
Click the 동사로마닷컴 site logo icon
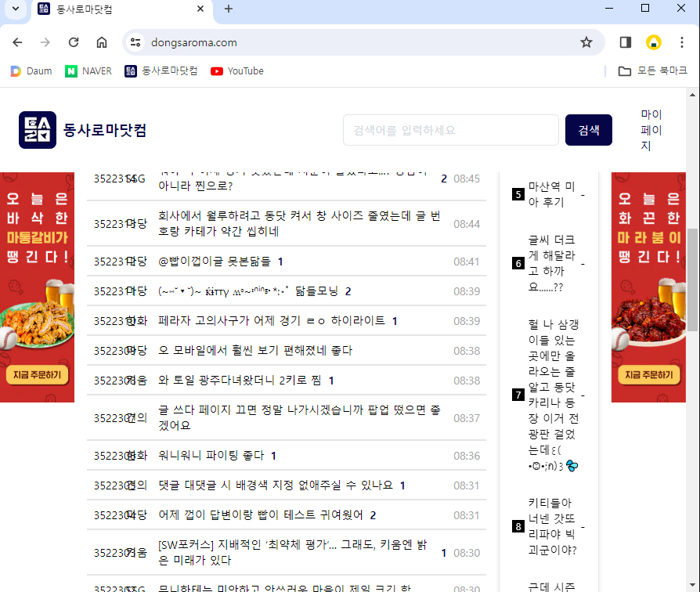(x=38, y=130)
